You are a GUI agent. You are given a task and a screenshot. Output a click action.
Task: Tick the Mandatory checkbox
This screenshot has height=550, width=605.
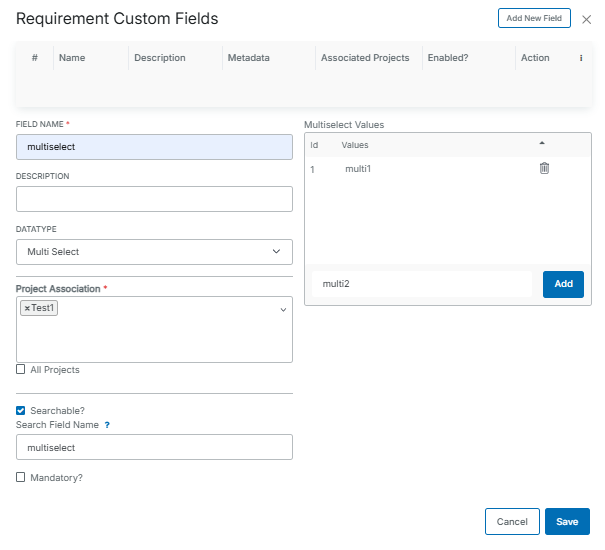(21, 478)
